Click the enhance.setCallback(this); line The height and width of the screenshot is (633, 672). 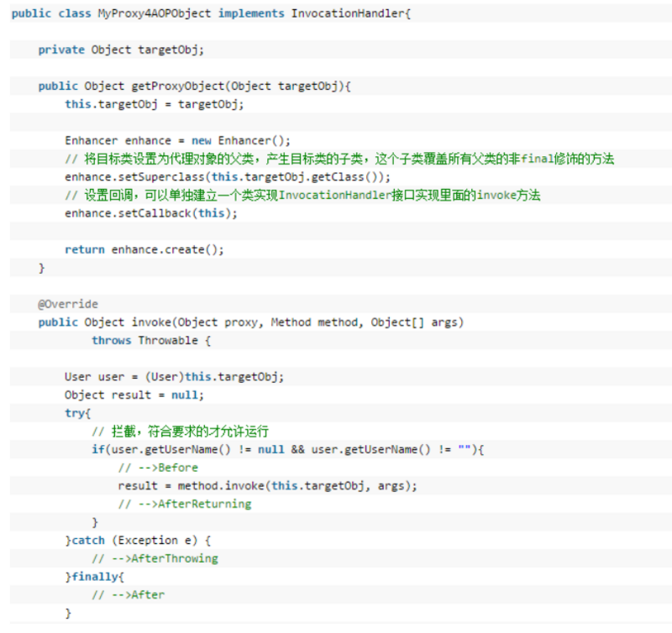click(x=151, y=214)
